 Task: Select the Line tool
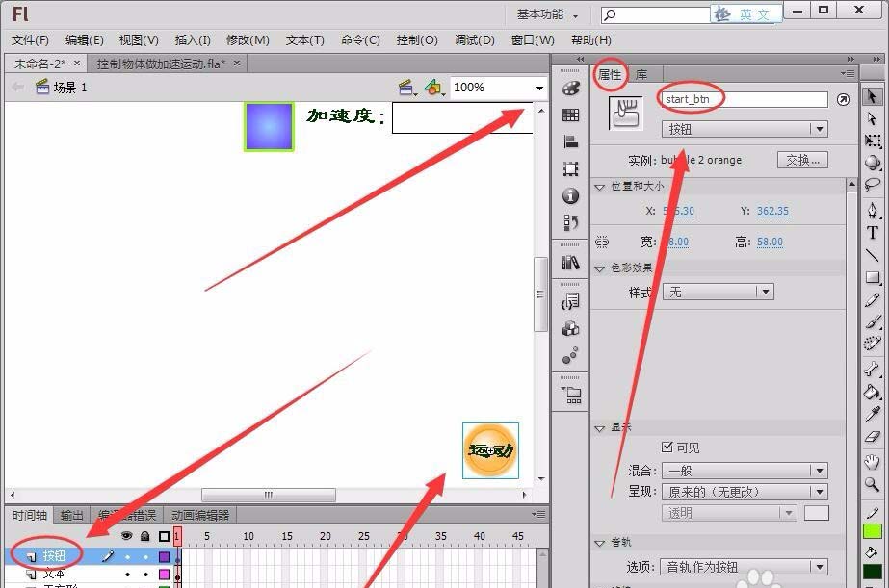tap(872, 255)
